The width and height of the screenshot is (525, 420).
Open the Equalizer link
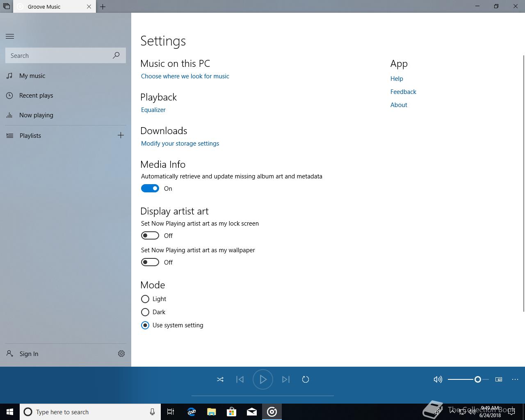pos(153,110)
